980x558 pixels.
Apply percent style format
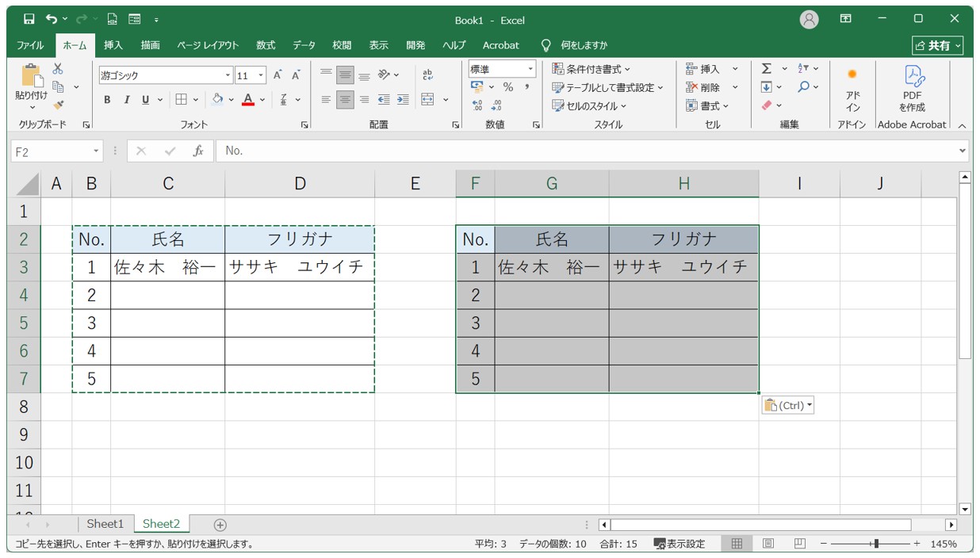coord(508,87)
